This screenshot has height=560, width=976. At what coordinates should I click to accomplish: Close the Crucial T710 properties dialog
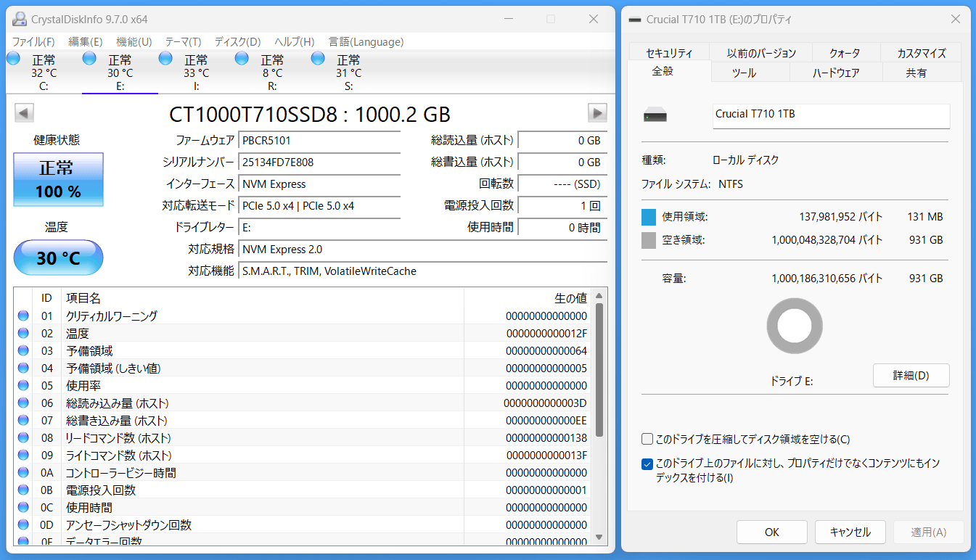click(x=954, y=20)
